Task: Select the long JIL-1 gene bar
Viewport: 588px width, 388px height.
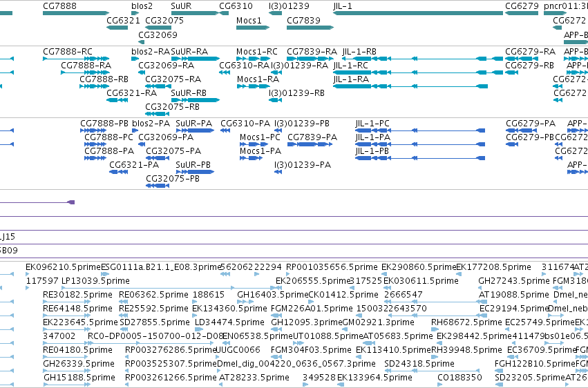Action: tap(418, 13)
